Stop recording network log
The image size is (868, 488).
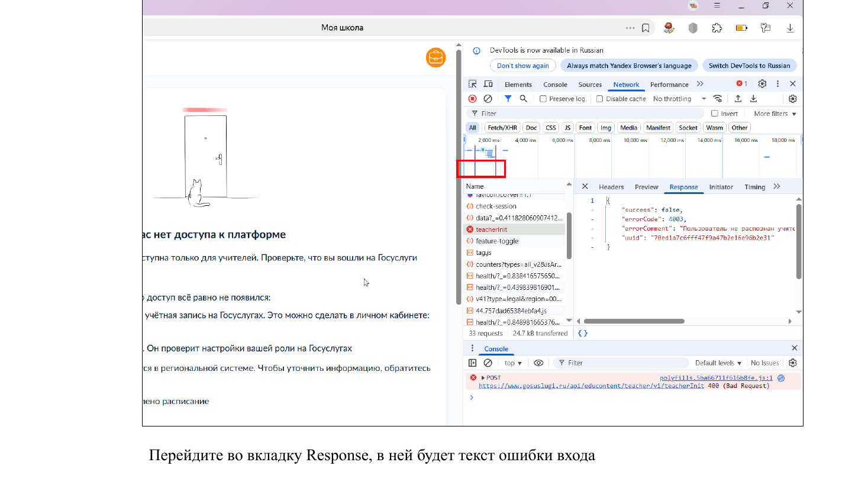pos(472,99)
